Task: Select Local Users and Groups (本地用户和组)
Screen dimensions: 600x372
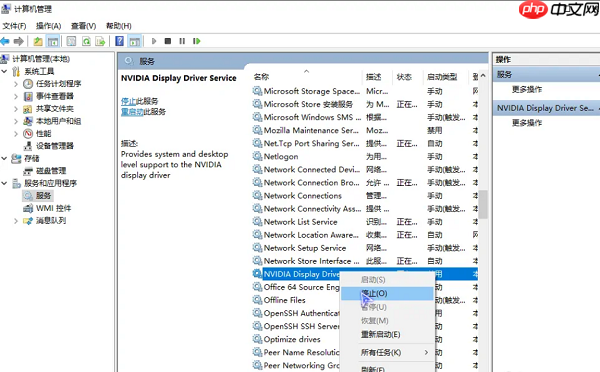Action: [x=59, y=121]
